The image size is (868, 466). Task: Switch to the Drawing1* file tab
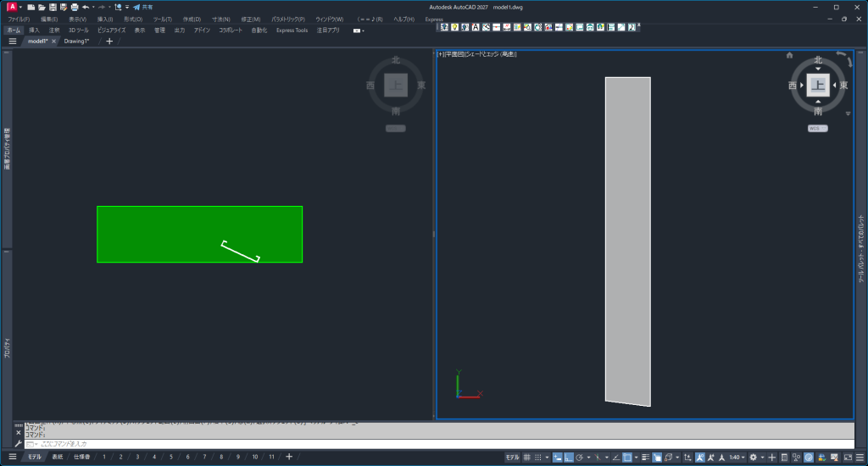coord(76,41)
